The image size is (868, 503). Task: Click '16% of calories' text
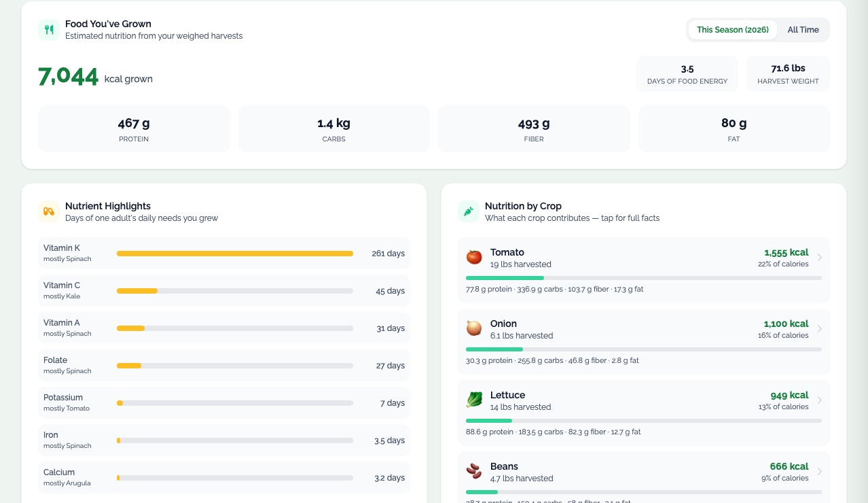[784, 336]
